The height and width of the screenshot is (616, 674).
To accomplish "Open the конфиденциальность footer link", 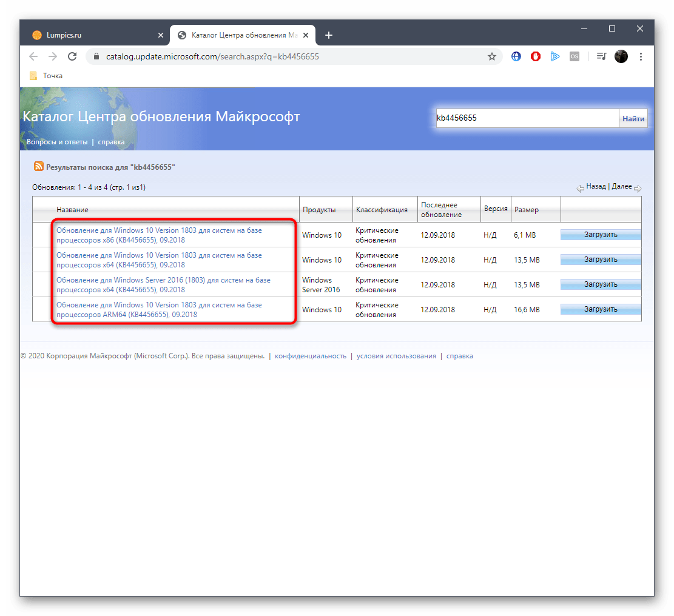I will pos(310,356).
